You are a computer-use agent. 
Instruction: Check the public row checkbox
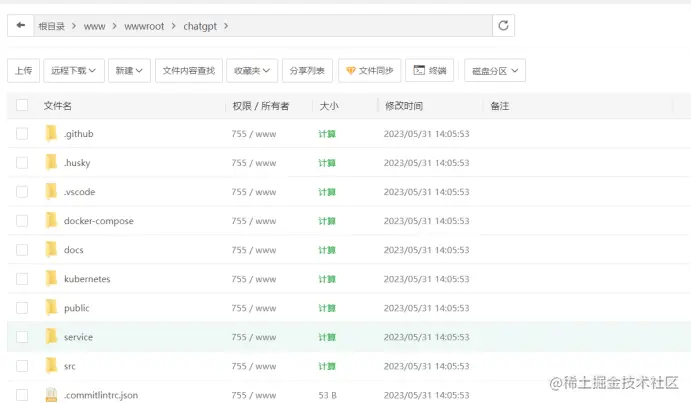pos(22,308)
